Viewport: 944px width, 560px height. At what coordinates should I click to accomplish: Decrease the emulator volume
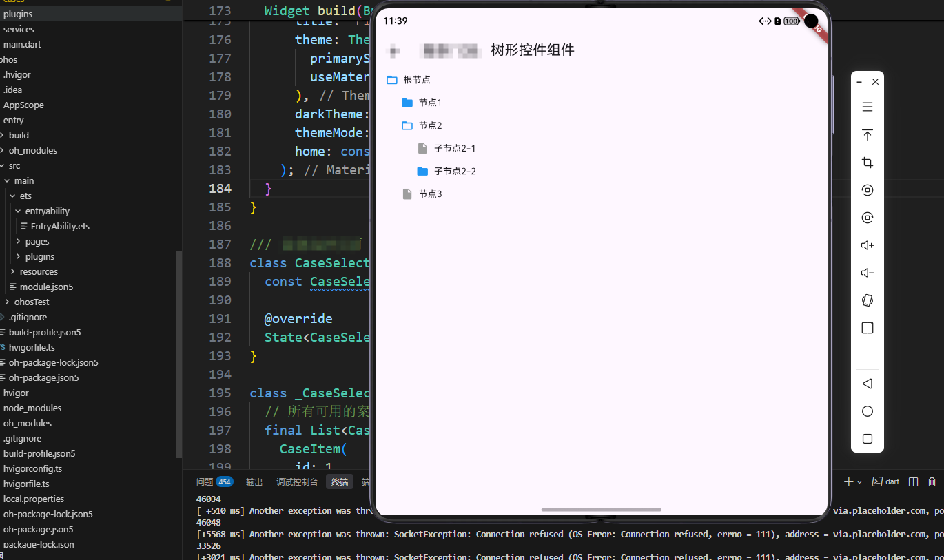867,272
